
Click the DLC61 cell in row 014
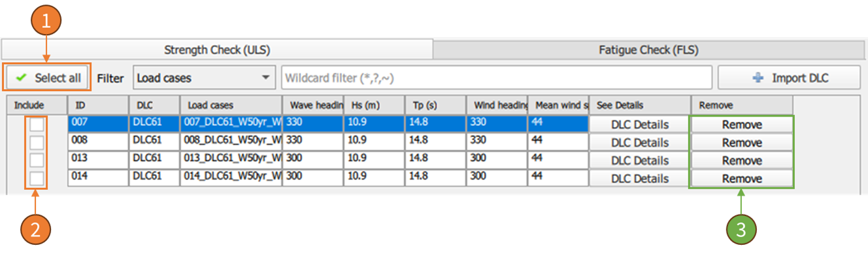(x=154, y=178)
